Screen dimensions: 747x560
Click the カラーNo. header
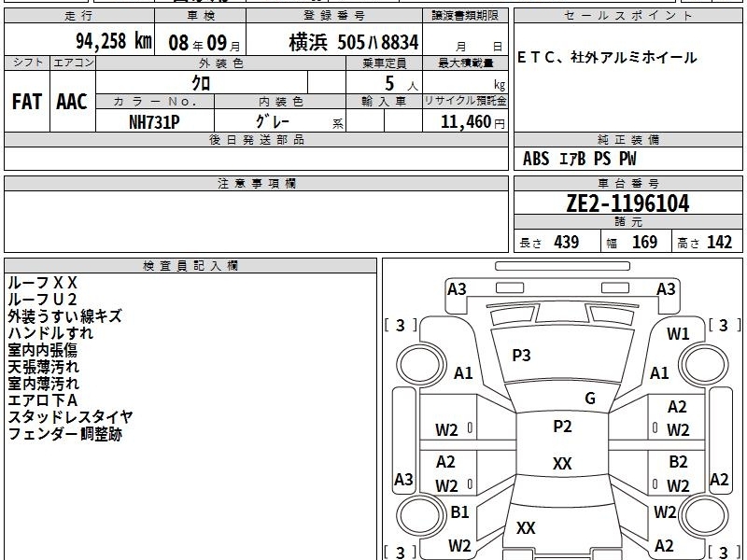155,102
